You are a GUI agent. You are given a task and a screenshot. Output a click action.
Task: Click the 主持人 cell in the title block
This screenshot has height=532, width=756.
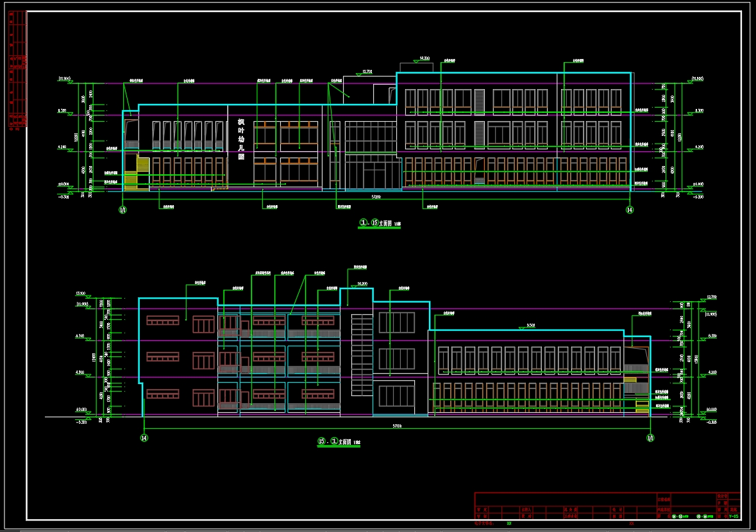point(526,510)
